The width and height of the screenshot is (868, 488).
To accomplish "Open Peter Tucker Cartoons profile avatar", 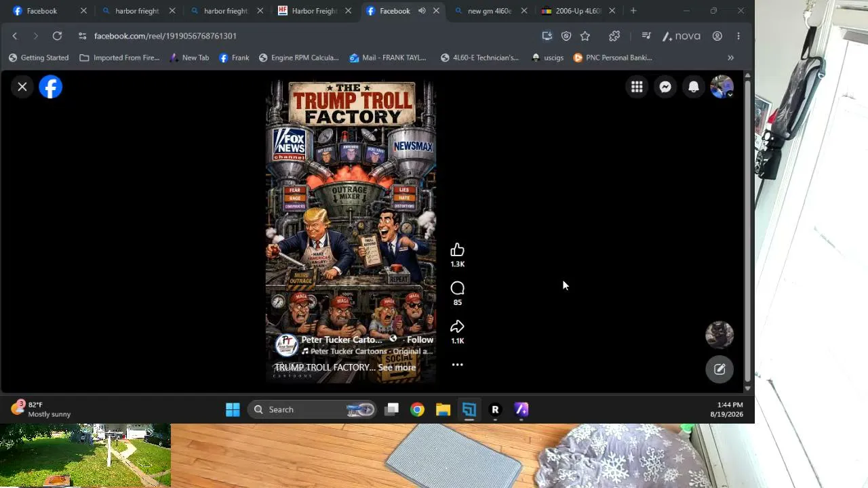I will point(286,345).
